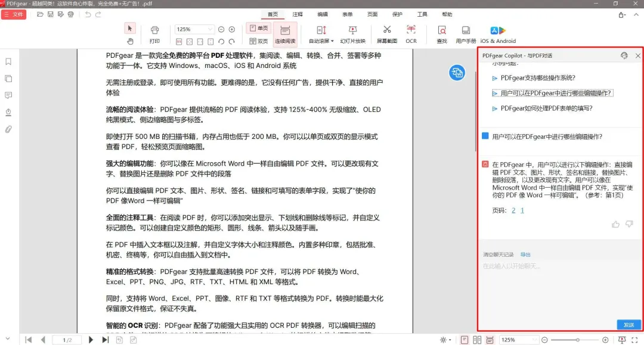The height and width of the screenshot is (345, 644).
Task: Click the blue floating translate button
Action: (x=457, y=73)
